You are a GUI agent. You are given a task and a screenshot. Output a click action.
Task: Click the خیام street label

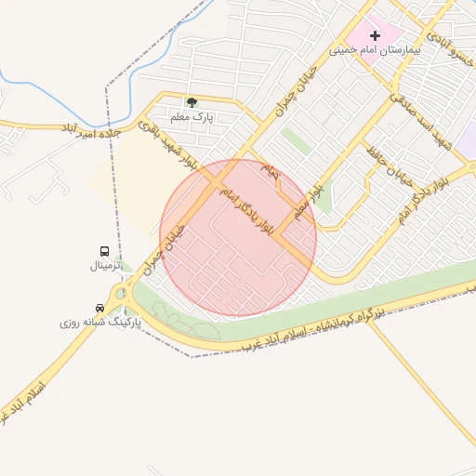coord(270,171)
